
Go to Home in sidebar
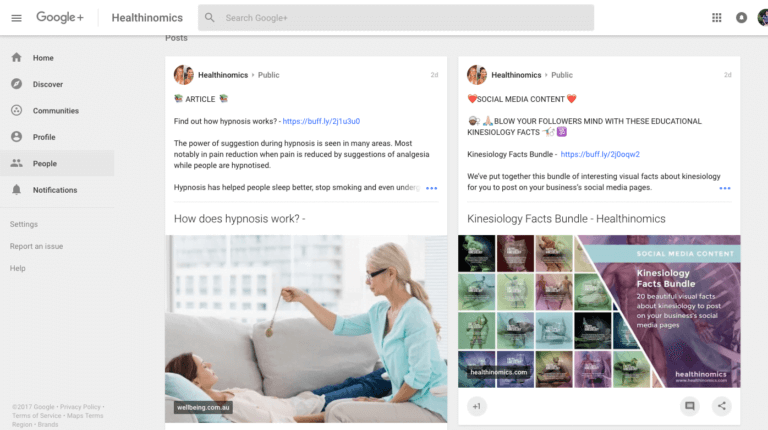tap(43, 58)
